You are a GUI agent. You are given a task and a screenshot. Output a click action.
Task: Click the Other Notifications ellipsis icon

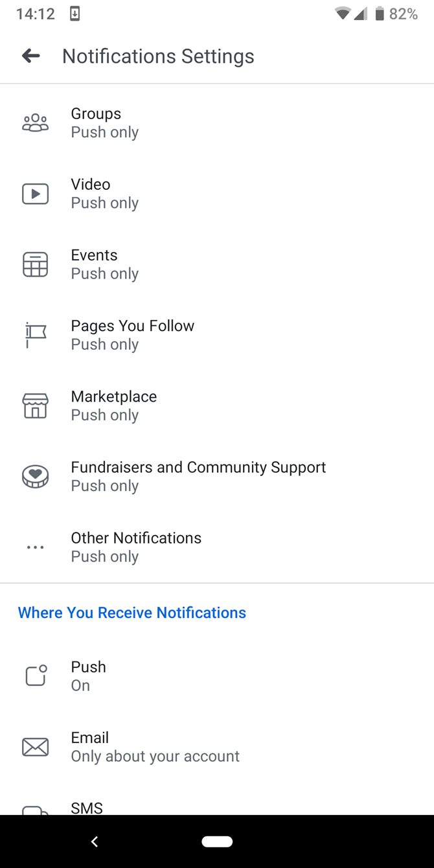[35, 547]
